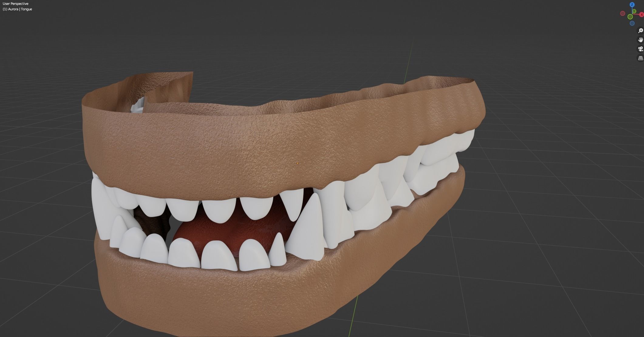Click the zoom magnifier viewport icon
The image size is (644, 337).
click(640, 31)
